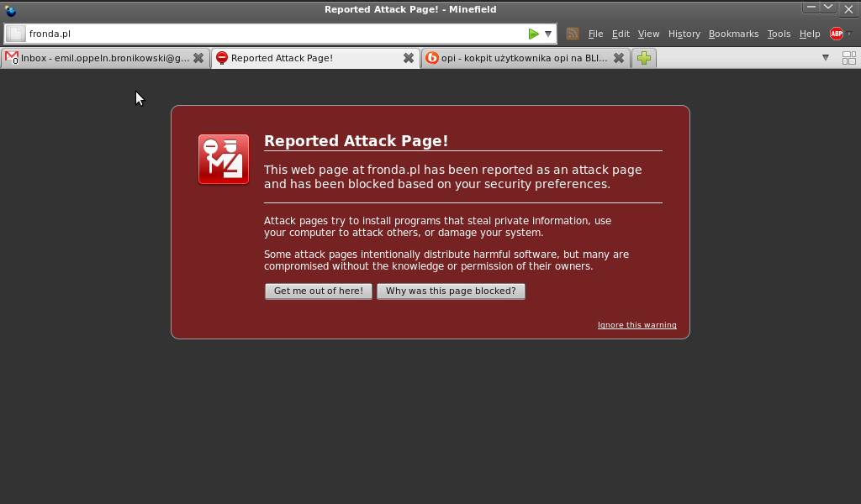This screenshot has height=504, width=861.
Task: Open the History menu
Action: (684, 34)
